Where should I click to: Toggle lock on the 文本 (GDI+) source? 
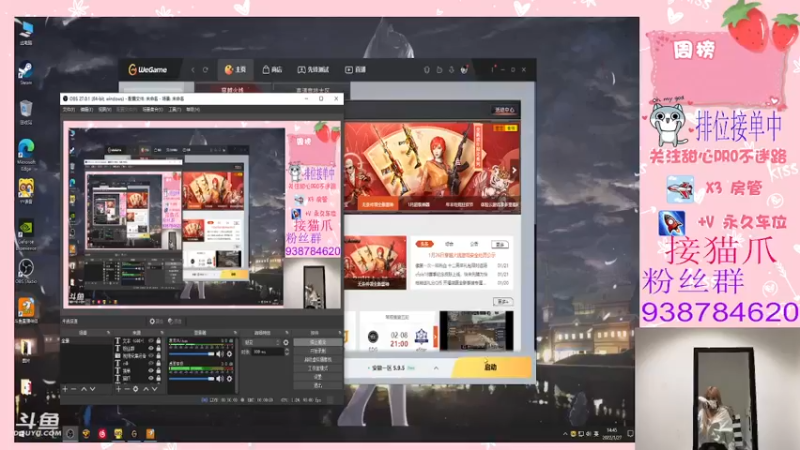point(159,340)
